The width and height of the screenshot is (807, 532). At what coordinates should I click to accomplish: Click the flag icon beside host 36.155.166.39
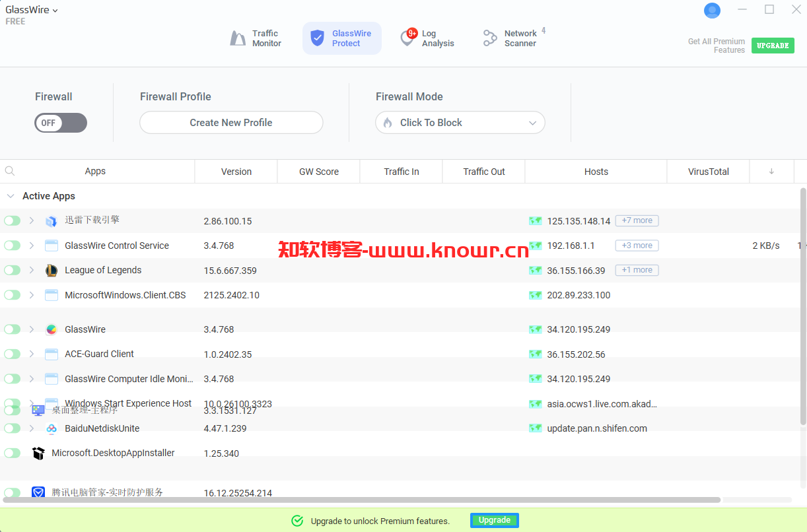[x=536, y=271]
